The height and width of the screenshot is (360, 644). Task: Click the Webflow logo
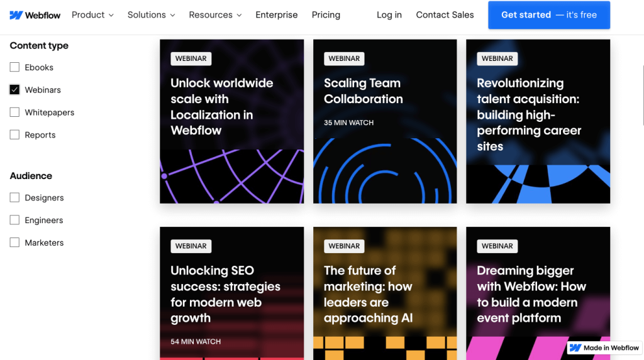(x=35, y=15)
